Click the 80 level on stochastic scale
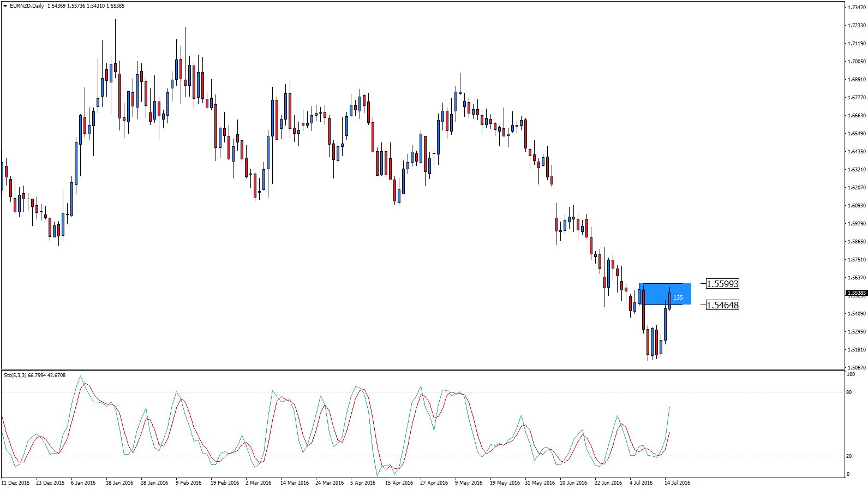The image size is (868, 489). pos(849,392)
